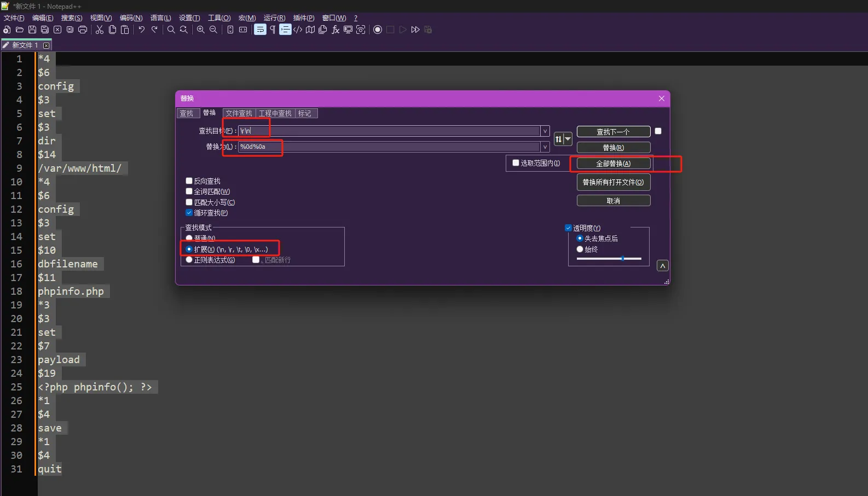Screen dimensions: 868x496
Task: Click the Start Recording macro icon
Action: coord(378,30)
